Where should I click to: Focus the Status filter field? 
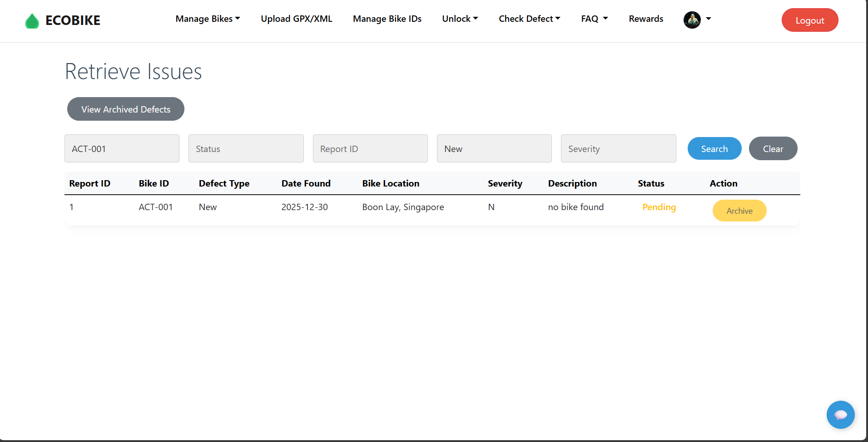[x=246, y=148]
